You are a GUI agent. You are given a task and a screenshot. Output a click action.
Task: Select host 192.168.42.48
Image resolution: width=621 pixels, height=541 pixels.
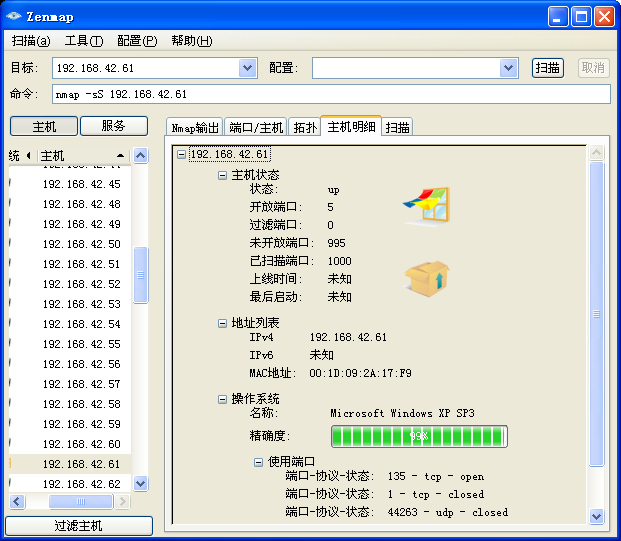[x=82, y=204]
